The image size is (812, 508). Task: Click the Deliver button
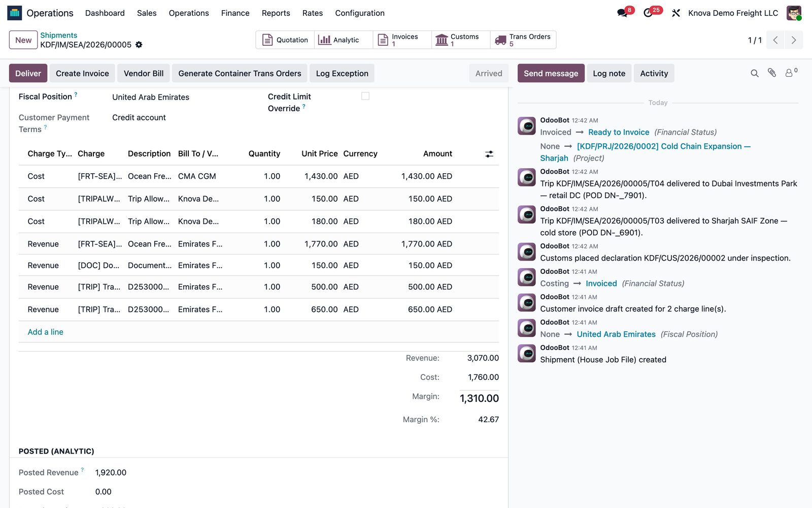pos(28,73)
